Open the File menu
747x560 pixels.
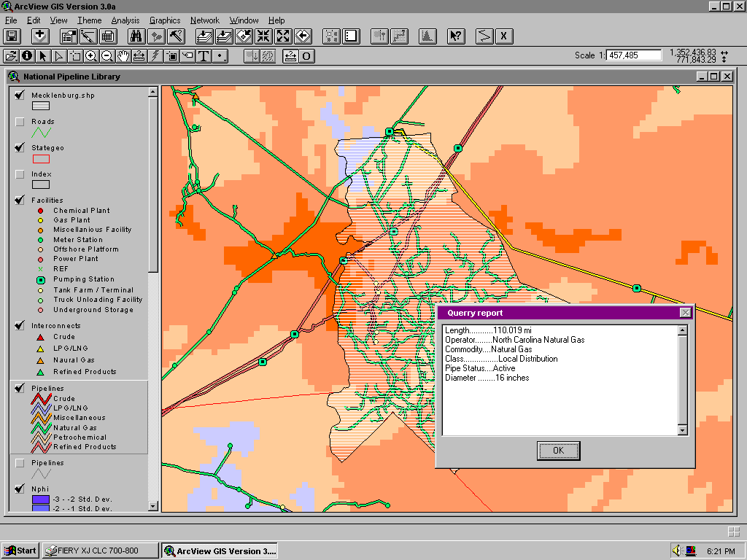pyautogui.click(x=11, y=20)
